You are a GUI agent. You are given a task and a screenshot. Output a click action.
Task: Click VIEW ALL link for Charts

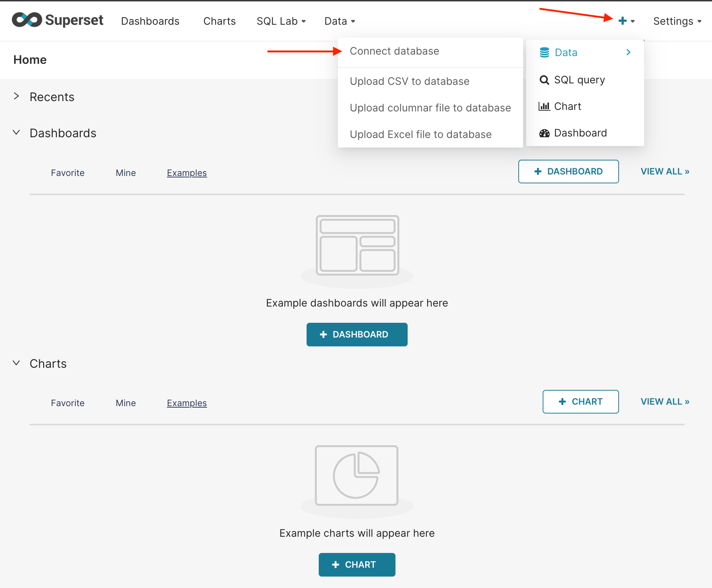pos(665,401)
